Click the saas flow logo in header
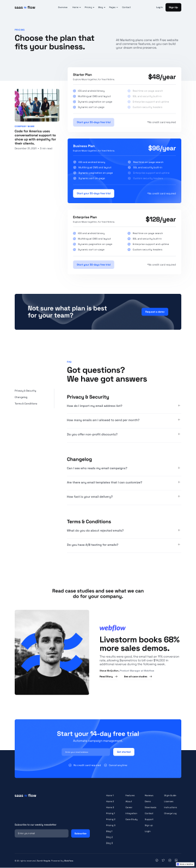 [x=25, y=7]
